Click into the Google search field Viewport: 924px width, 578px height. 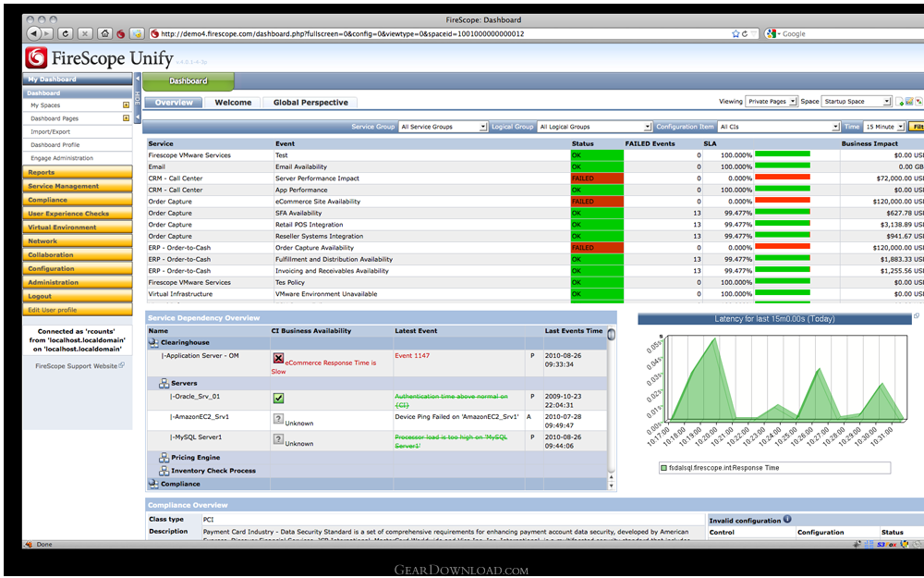pos(848,34)
